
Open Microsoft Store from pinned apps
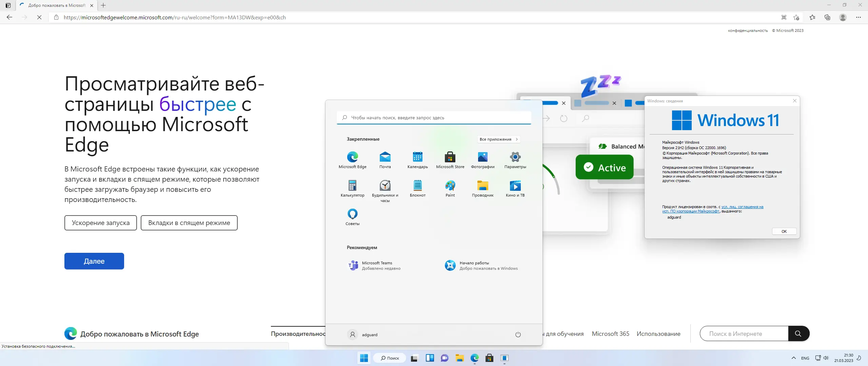(450, 160)
